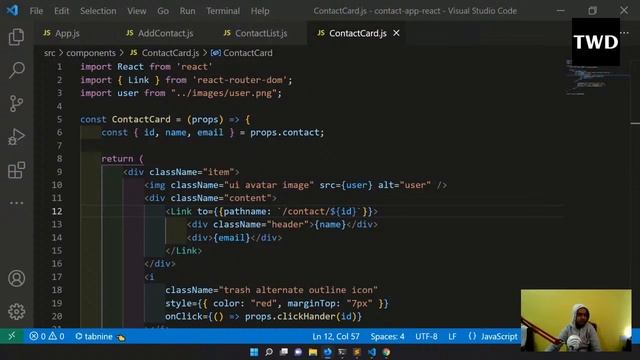Open taskbar Search magnifier
The height and width of the screenshot is (360, 640).
pos(269,352)
